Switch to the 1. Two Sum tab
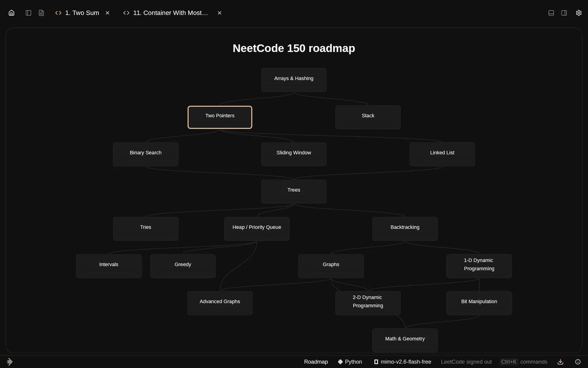 [82, 13]
